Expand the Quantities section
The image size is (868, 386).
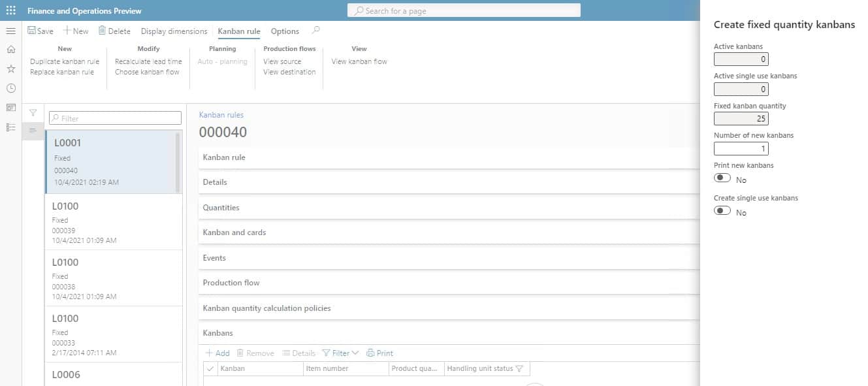click(x=449, y=208)
